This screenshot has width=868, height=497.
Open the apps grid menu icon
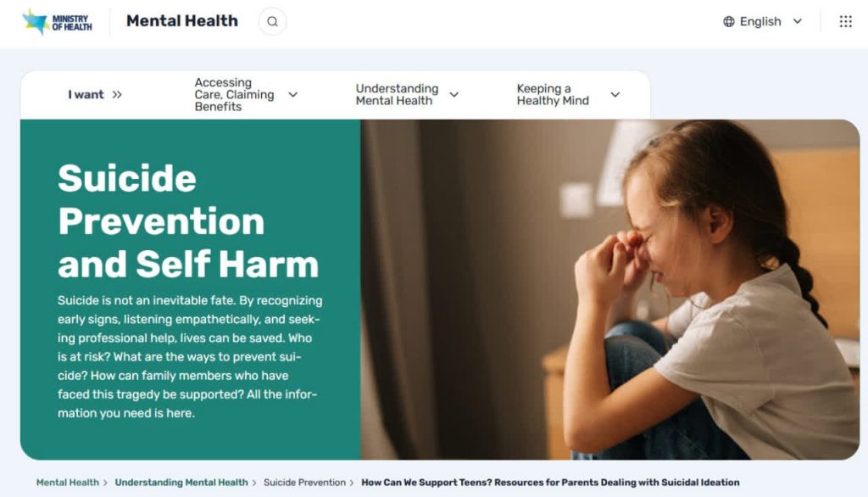[845, 21]
